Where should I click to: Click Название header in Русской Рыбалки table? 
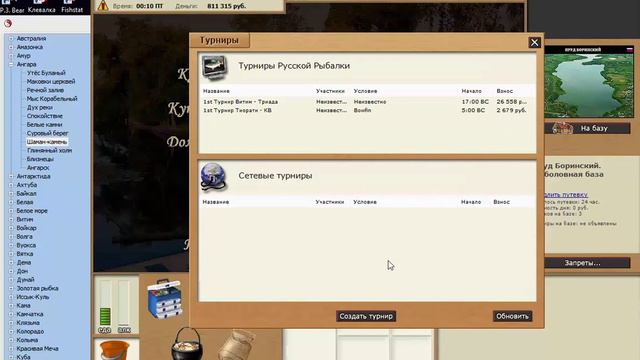(216, 91)
